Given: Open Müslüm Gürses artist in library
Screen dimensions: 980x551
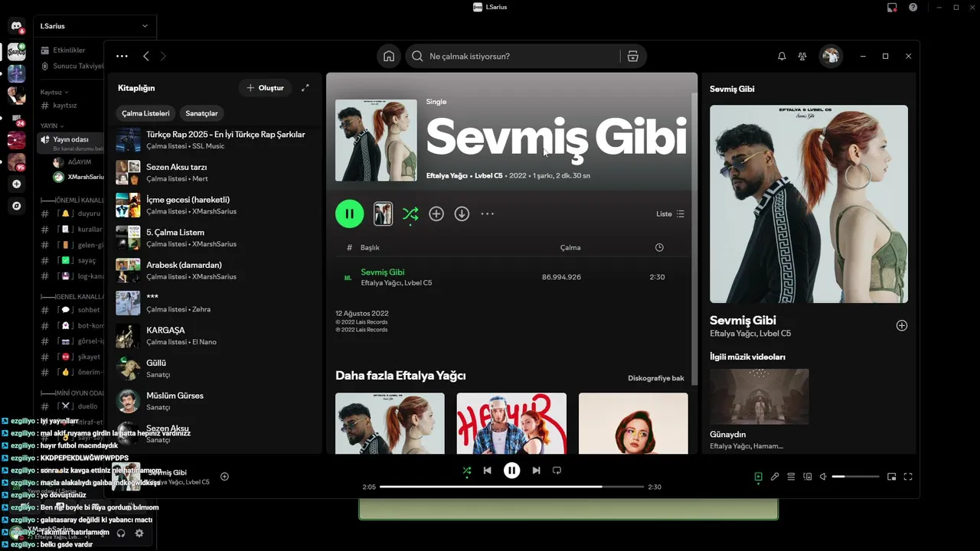Looking at the screenshot, I should pyautogui.click(x=215, y=401).
